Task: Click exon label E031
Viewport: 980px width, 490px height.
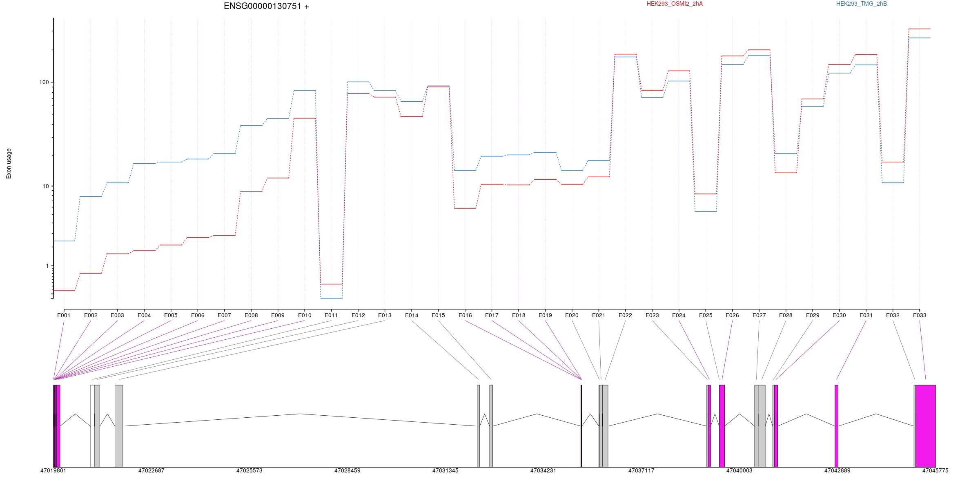Action: (866, 315)
